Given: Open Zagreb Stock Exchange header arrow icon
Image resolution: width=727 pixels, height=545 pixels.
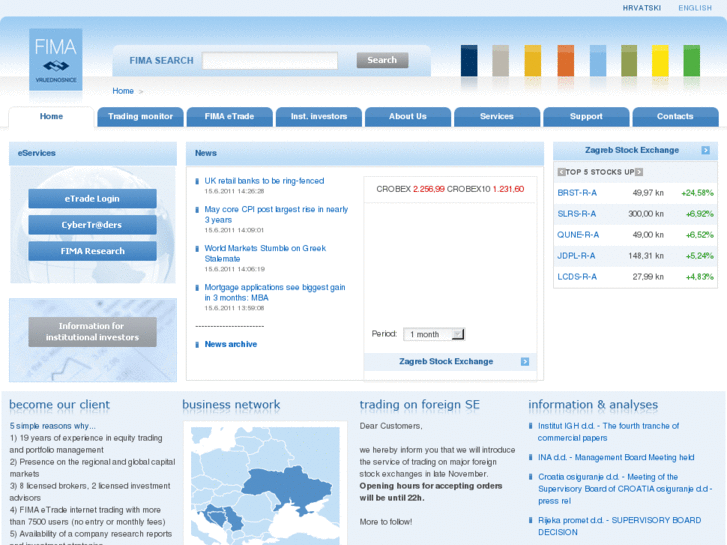Looking at the screenshot, I should pyautogui.click(x=705, y=150).
